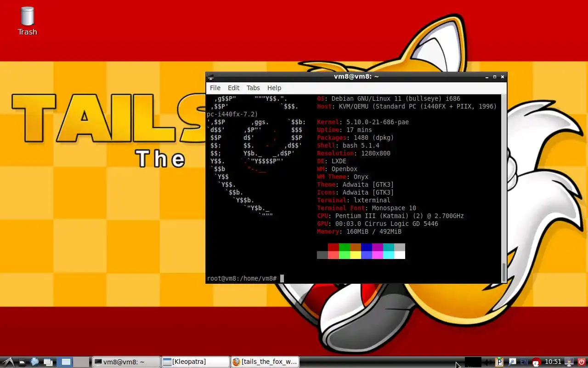Screen dimensions: 588x368
Task: Click the DE value 'LXDE'
Action: click(x=339, y=161)
